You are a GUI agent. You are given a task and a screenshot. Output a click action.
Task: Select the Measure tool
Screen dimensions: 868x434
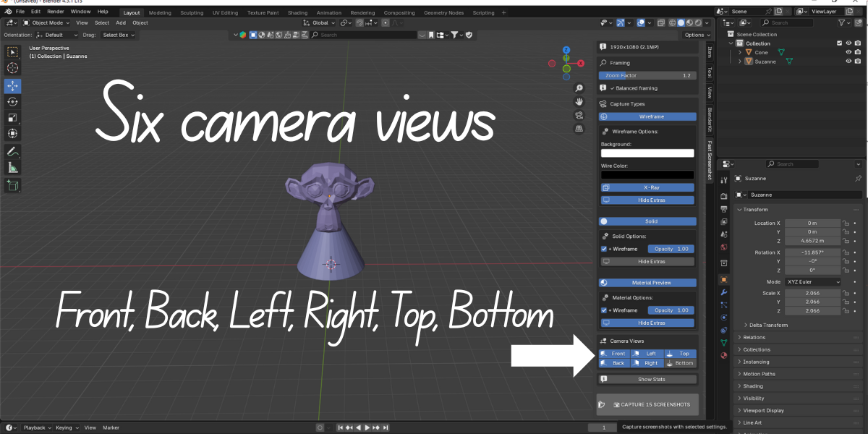pyautogui.click(x=13, y=168)
